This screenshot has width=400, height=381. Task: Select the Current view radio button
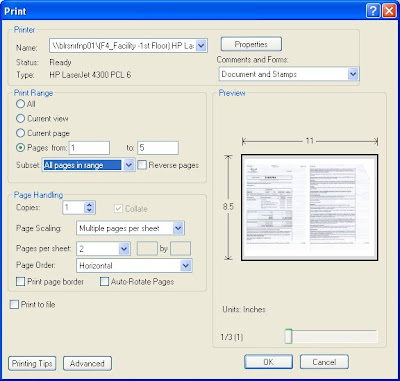[x=21, y=118]
